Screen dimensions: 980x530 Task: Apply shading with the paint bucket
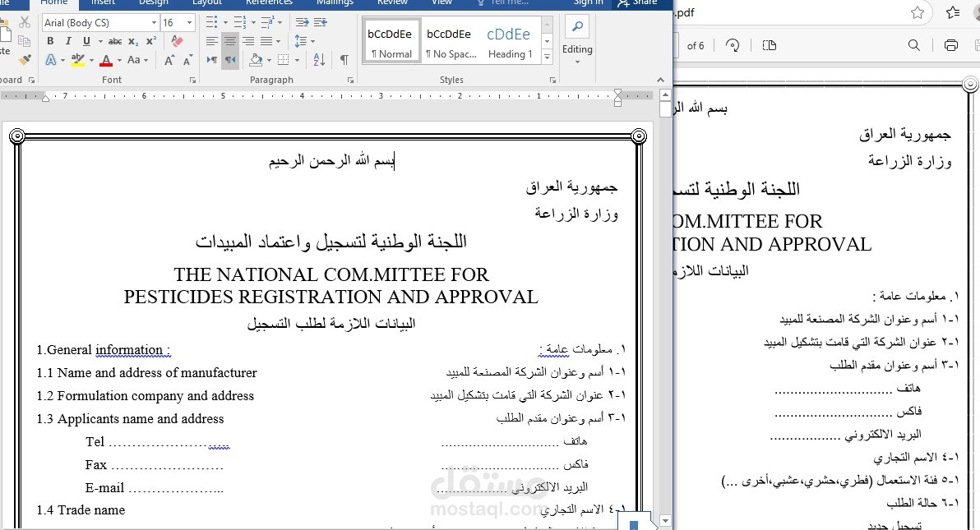[x=256, y=60]
